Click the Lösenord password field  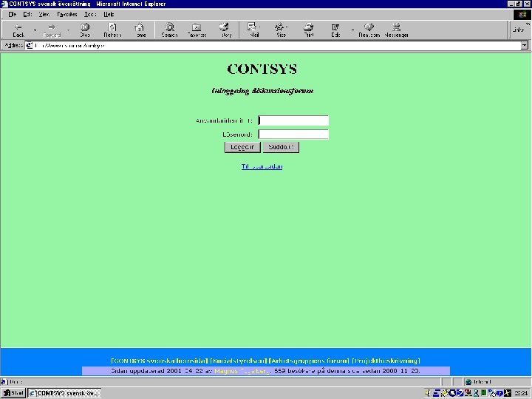293,134
